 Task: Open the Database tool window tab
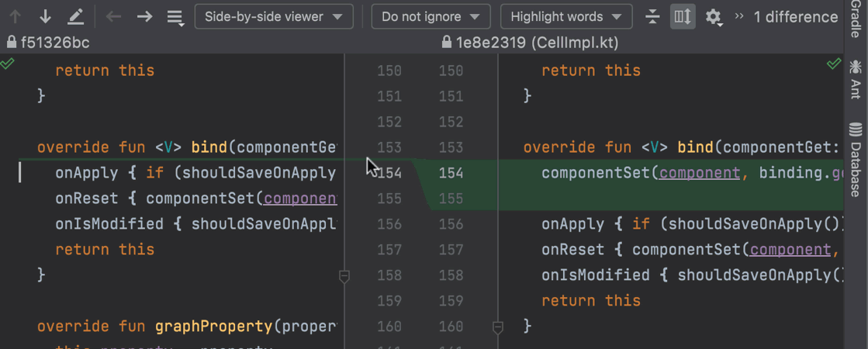[856, 159]
